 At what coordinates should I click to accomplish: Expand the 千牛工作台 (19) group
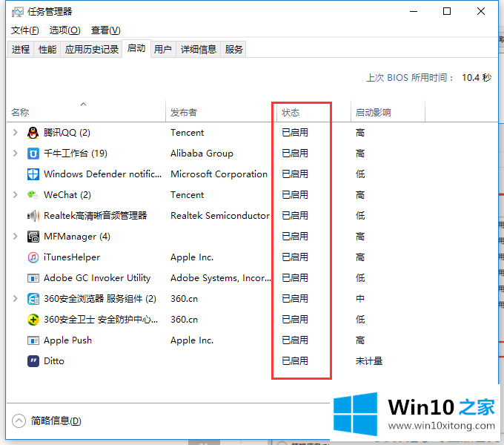point(15,154)
